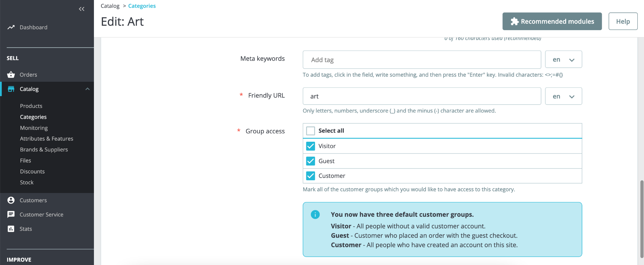This screenshot has width=644, height=265.
Task: Open language dropdown for Friendly URL
Action: (x=563, y=96)
